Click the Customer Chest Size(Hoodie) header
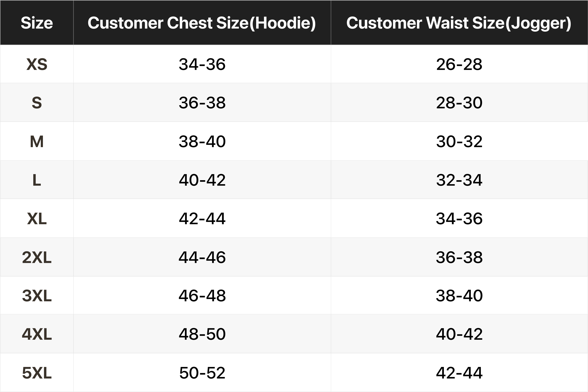 202,23
